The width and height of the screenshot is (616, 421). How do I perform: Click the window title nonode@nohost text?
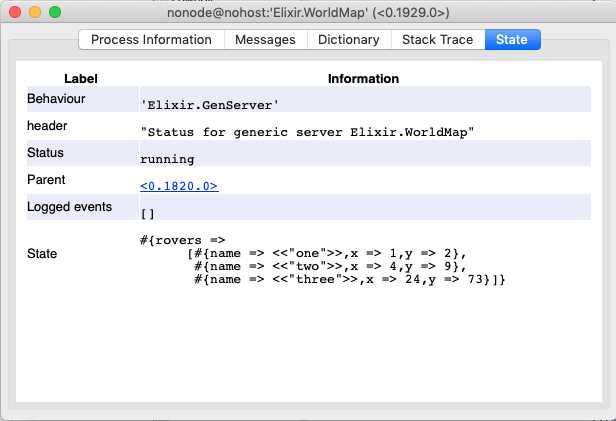308,13
